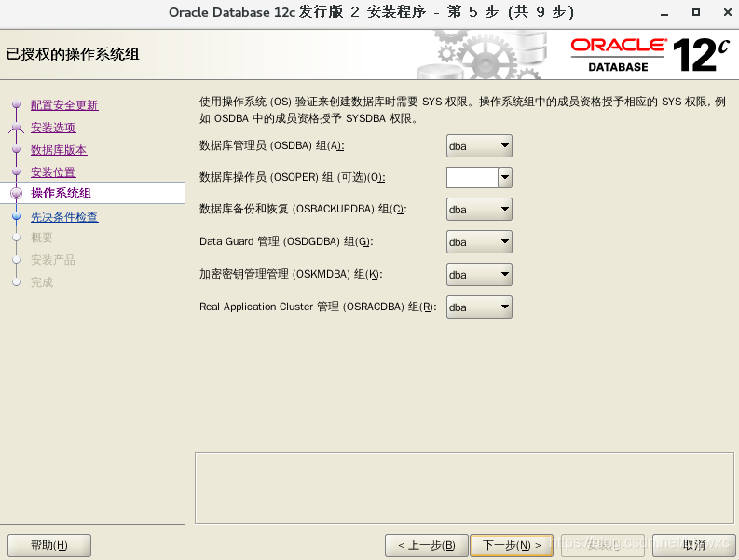Click the 下一步(N) next button
This screenshot has height=560, width=739.
[512, 545]
